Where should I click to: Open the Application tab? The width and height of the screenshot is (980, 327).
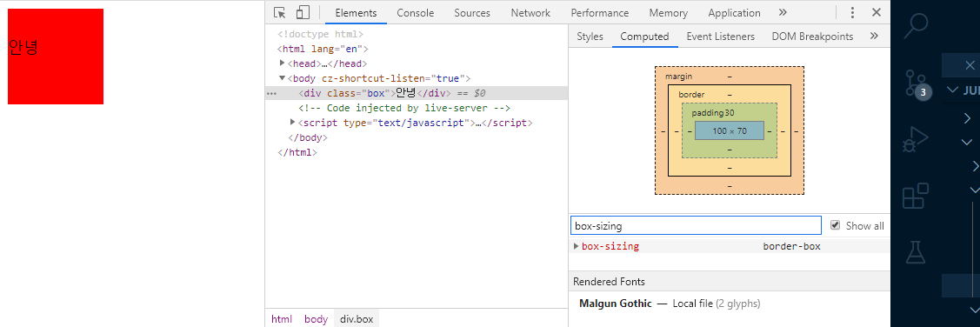coord(735,12)
